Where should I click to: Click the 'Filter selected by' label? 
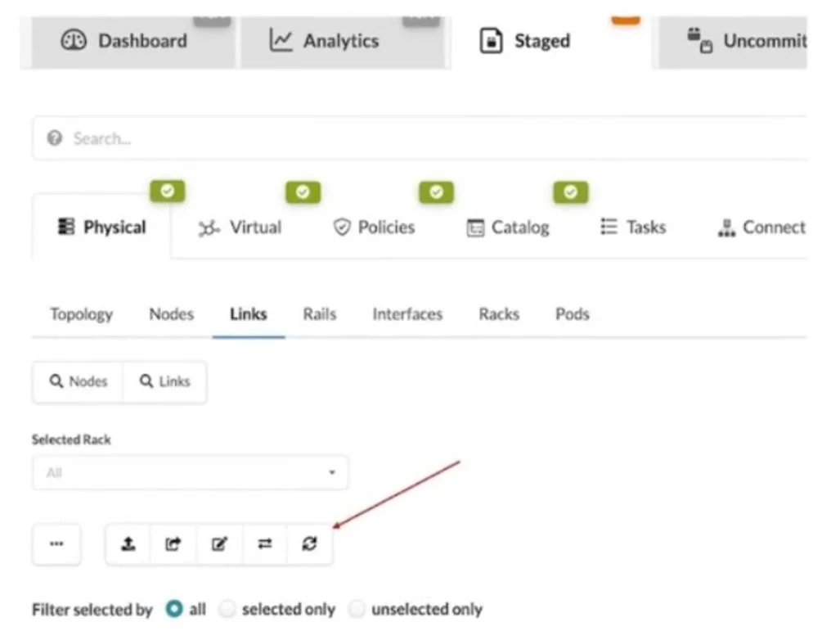coord(92,610)
